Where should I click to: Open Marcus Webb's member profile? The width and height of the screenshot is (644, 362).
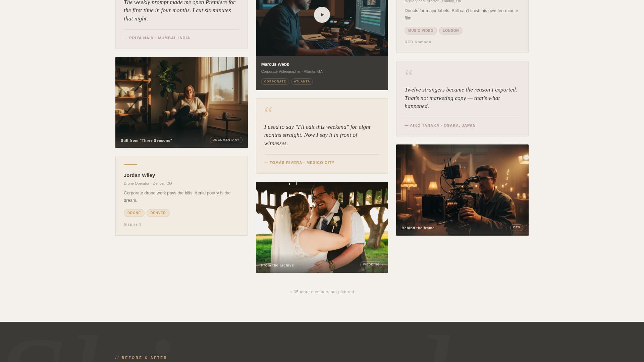click(x=275, y=64)
